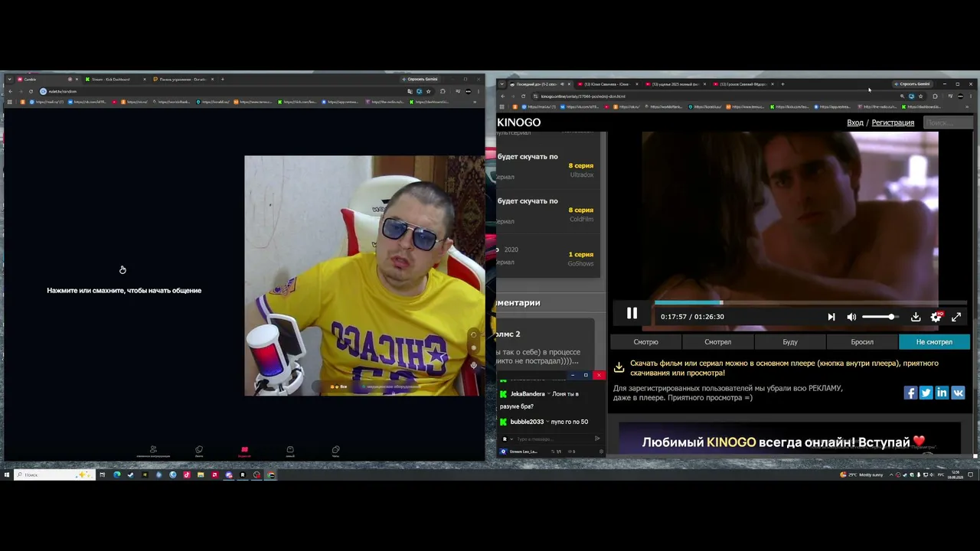
Task: Click JekaBandera username in chat
Action: coord(528,394)
